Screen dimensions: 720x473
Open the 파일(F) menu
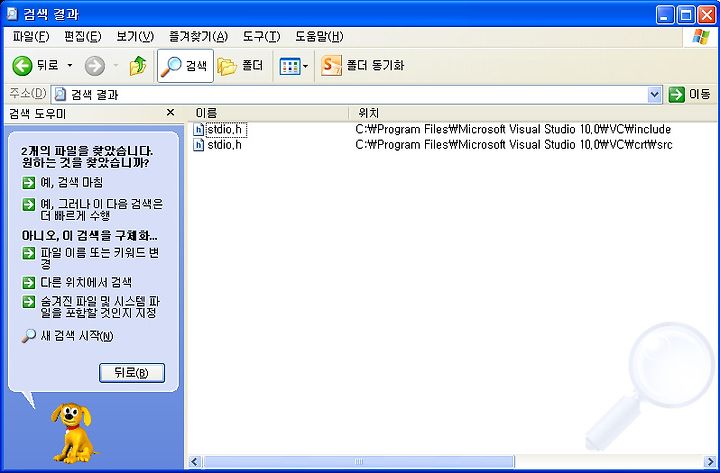coord(31,37)
